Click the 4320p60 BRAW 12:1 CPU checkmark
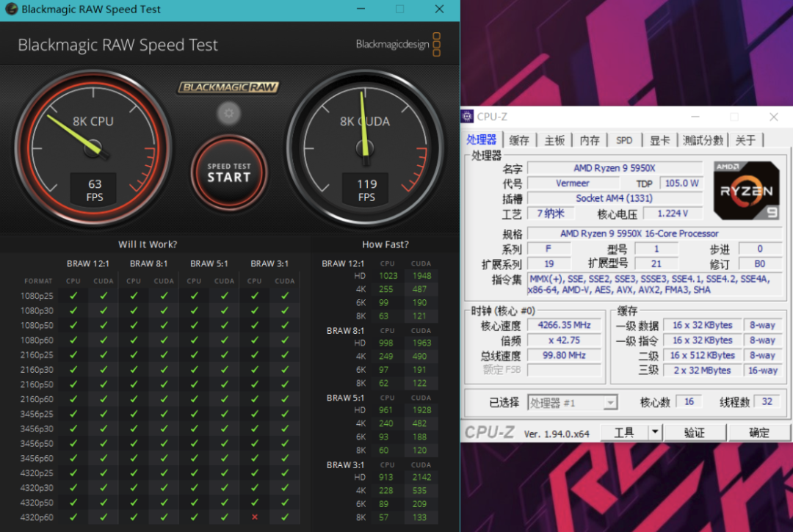This screenshot has height=532, width=793. pos(73,517)
